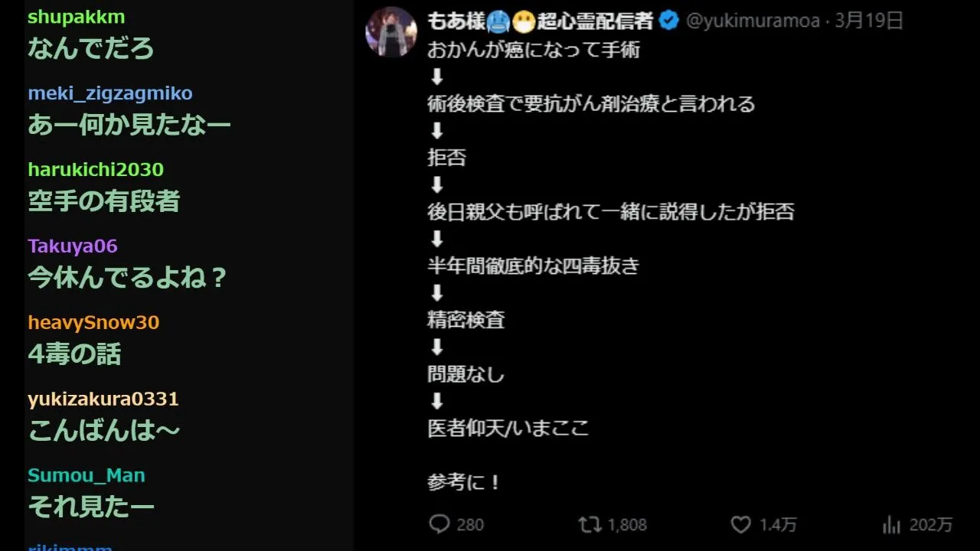Like the tweet with heart icon

740,524
